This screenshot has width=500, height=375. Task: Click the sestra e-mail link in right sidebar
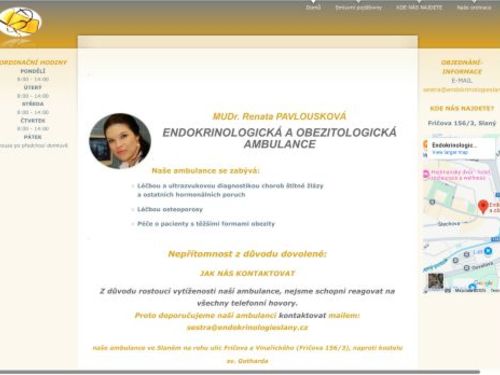pyautogui.click(x=461, y=90)
